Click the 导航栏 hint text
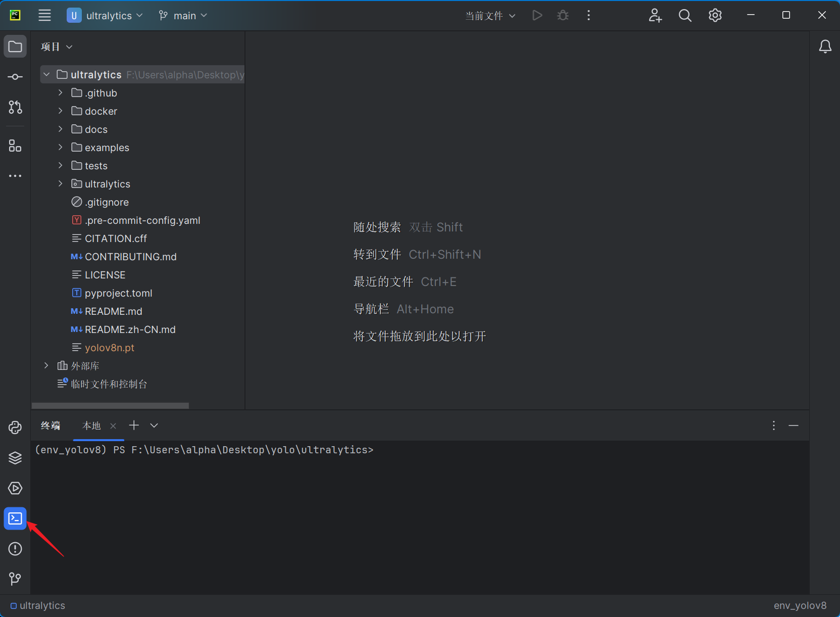Screen dimensions: 840x617 pos(371,309)
